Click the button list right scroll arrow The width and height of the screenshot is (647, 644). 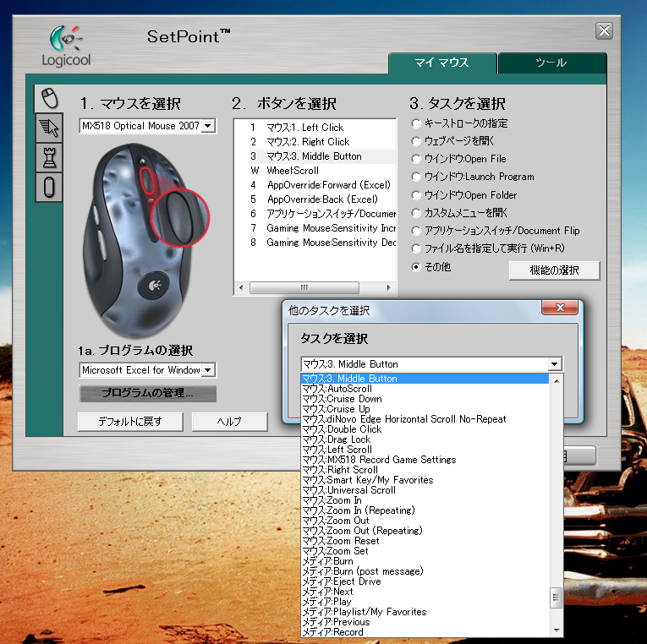(388, 287)
